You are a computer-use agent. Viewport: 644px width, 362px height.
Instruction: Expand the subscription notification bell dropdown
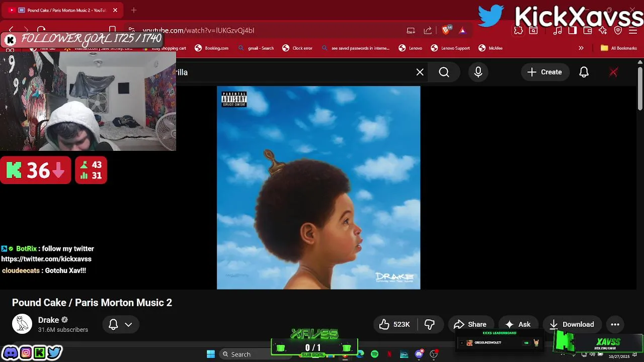tap(121, 324)
